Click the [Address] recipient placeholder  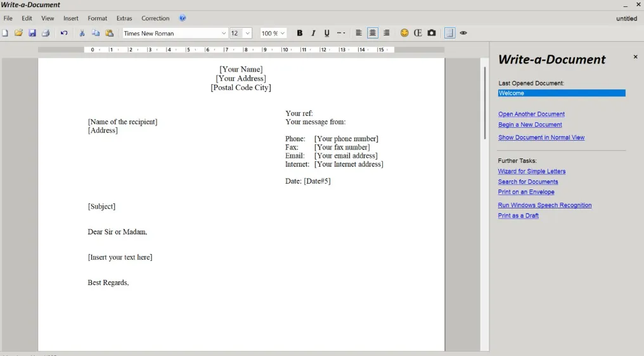(103, 130)
